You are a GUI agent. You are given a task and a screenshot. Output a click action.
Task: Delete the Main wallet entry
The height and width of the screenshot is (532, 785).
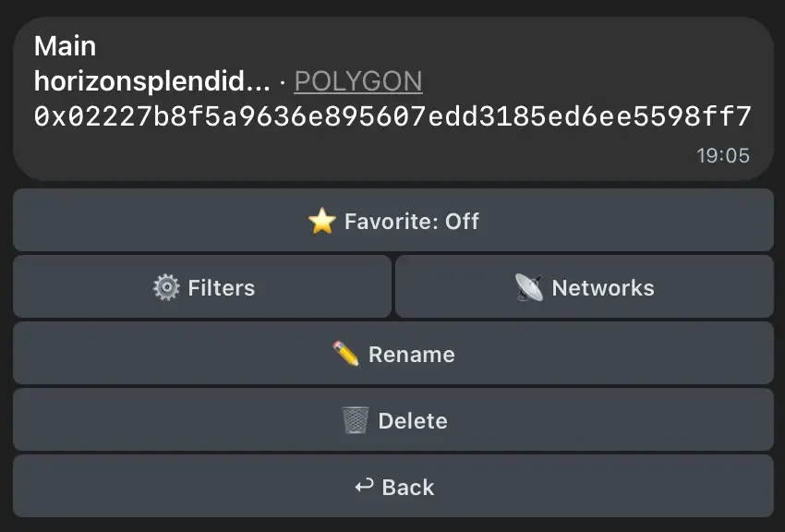[x=392, y=420]
